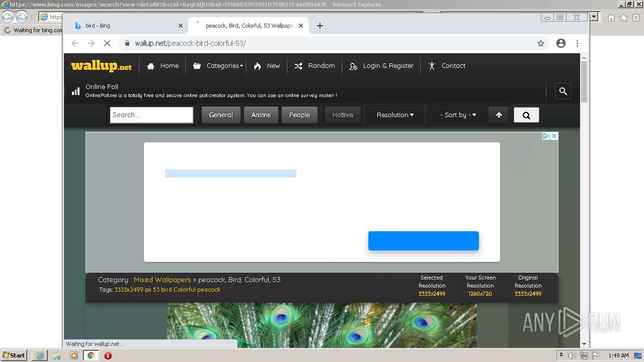Toggle the Hotties filter
644x362 pixels.
click(343, 115)
